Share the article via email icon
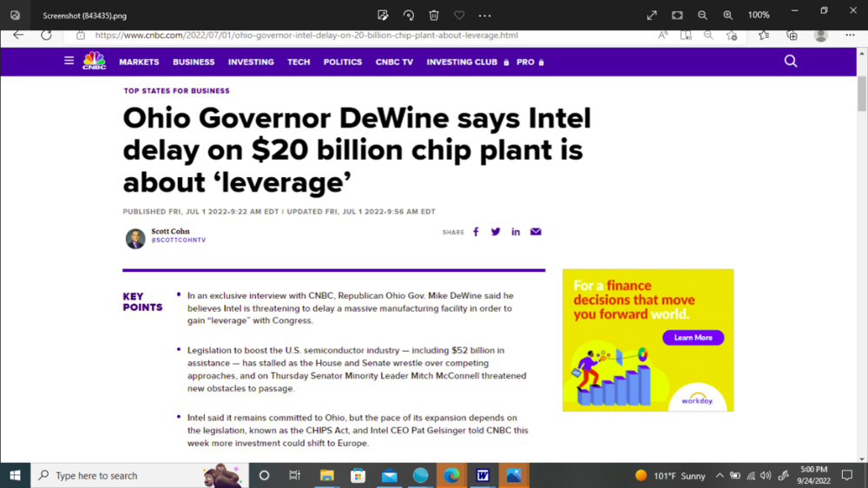The image size is (868, 488). [536, 232]
